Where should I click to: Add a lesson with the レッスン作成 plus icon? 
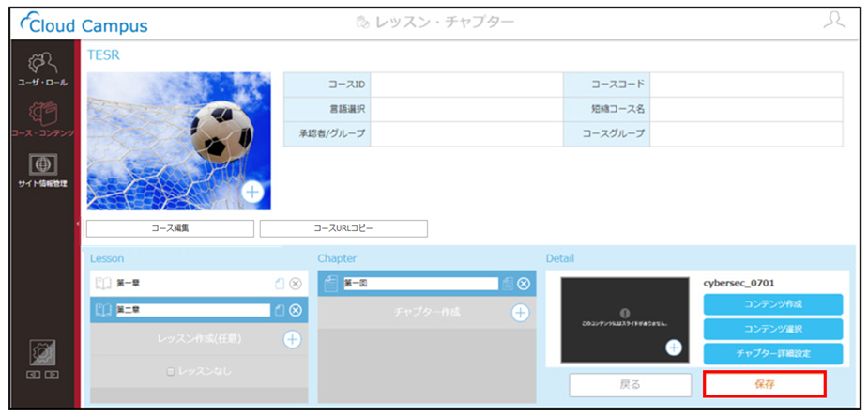292,339
